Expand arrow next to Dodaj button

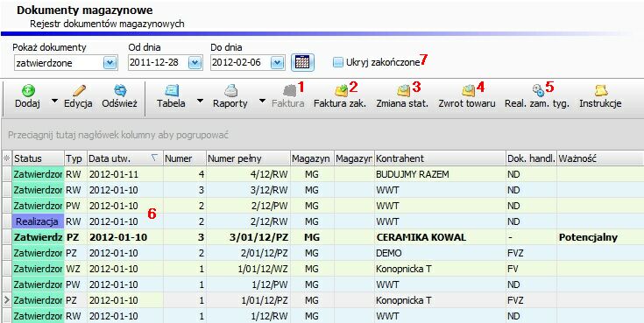coord(54,102)
